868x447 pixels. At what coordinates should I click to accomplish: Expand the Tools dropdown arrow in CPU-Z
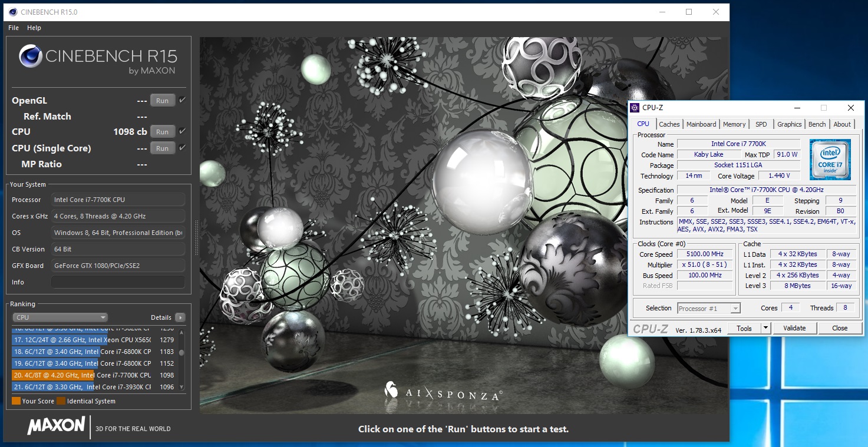coord(765,328)
